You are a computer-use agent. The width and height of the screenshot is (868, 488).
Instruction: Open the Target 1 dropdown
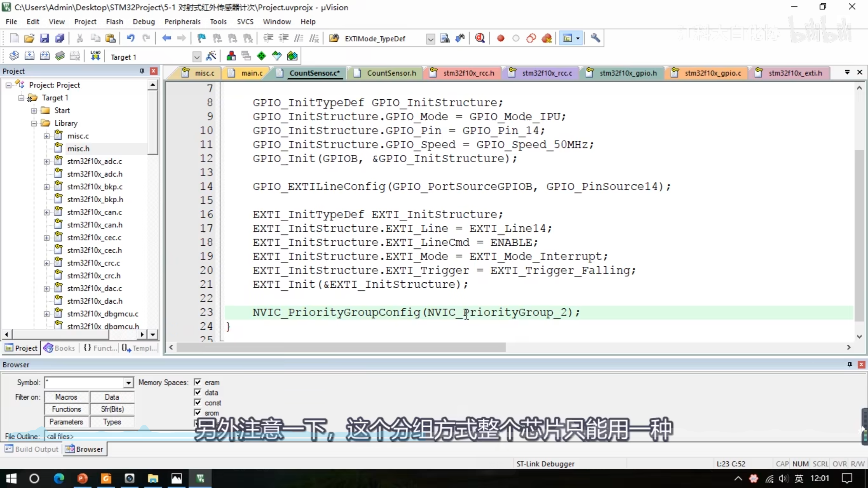197,57
